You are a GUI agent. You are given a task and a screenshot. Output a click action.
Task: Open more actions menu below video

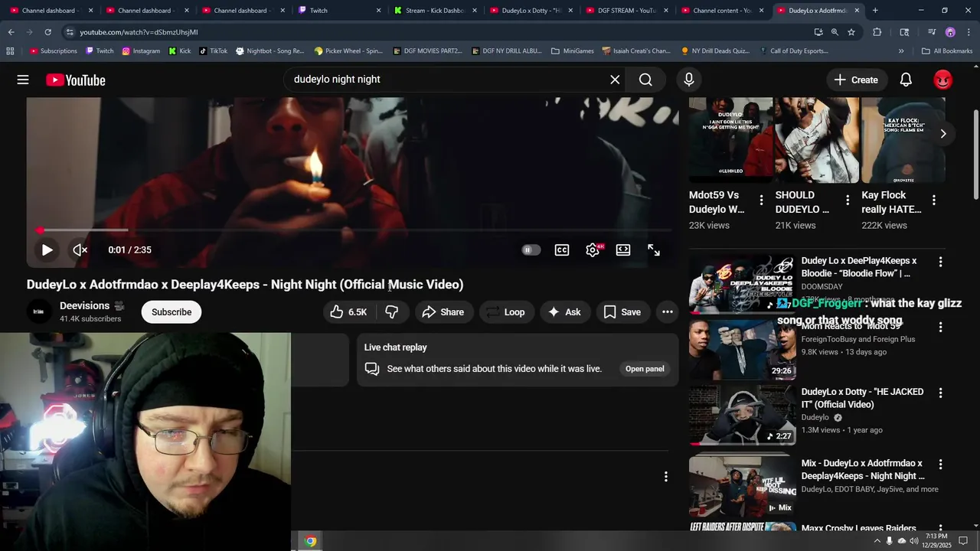667,311
